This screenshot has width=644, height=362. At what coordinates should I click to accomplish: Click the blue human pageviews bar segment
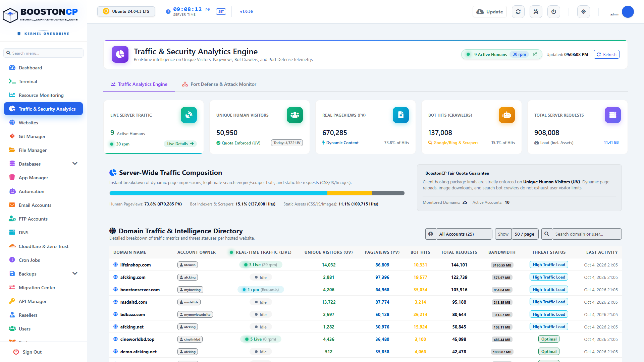point(218,193)
